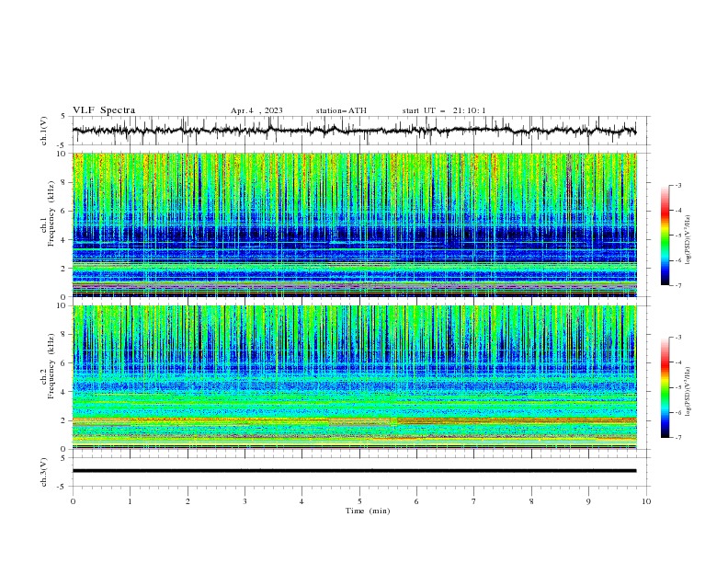Click inside the ch.2 spectrogram panel
Image resolution: width=728 pixels, height=563 pixels.
pos(355,377)
